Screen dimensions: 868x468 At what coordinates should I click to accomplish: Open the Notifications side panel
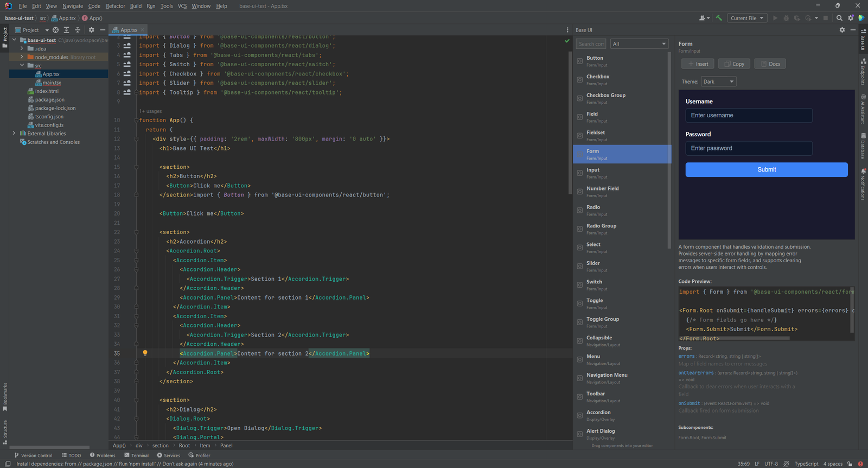pos(863,184)
